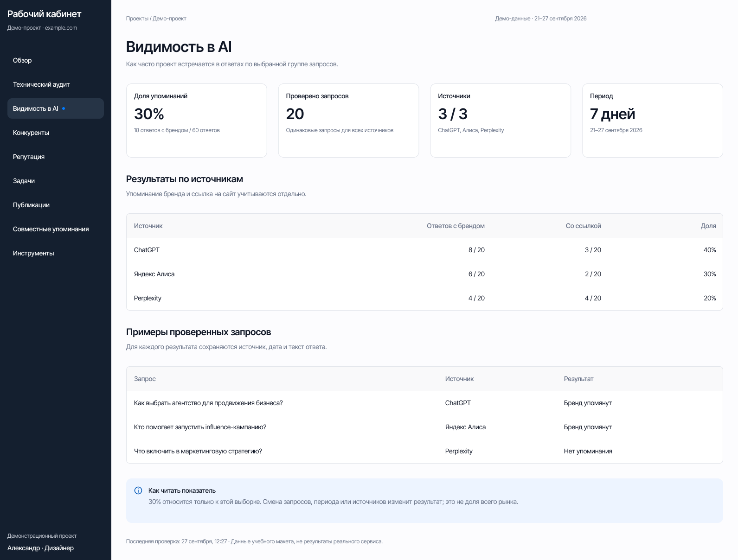Click the Нет упоминания result
The image size is (738, 560).
(x=588, y=451)
